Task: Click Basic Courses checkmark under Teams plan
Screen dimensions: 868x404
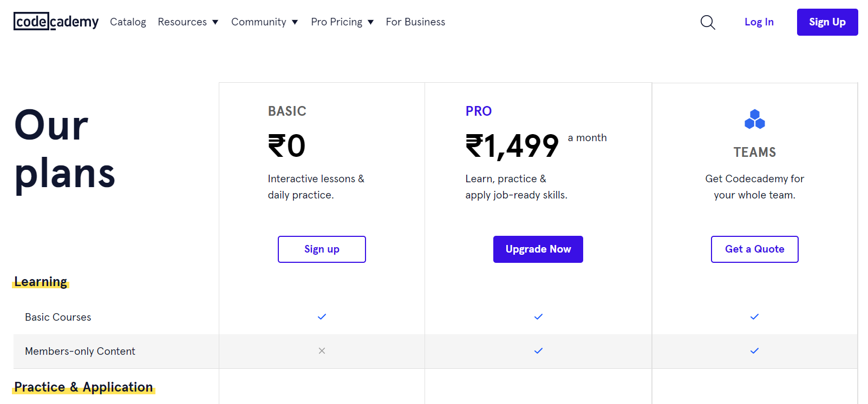Action: click(x=754, y=317)
